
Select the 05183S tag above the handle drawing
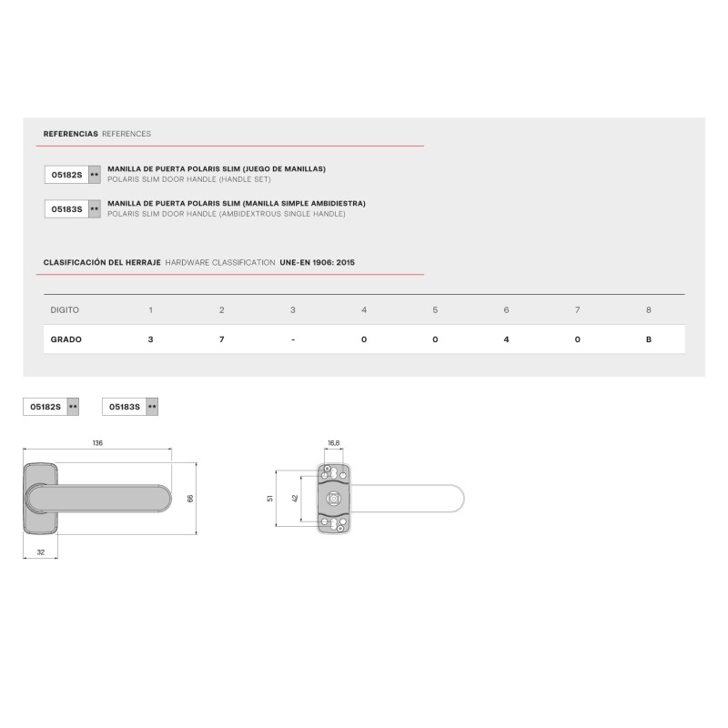[x=125, y=408]
